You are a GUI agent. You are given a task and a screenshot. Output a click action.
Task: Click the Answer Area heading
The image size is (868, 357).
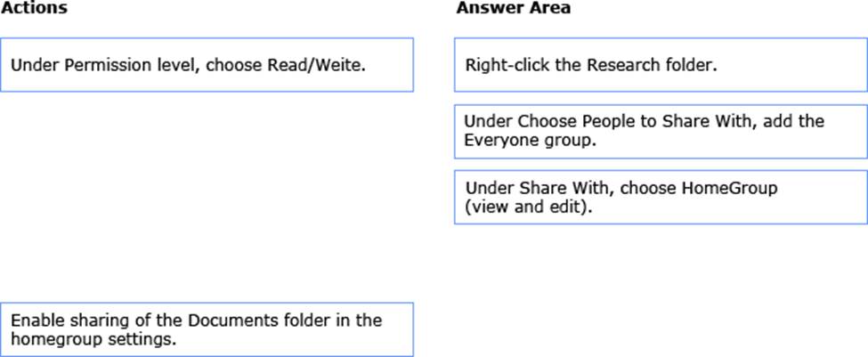(x=514, y=9)
